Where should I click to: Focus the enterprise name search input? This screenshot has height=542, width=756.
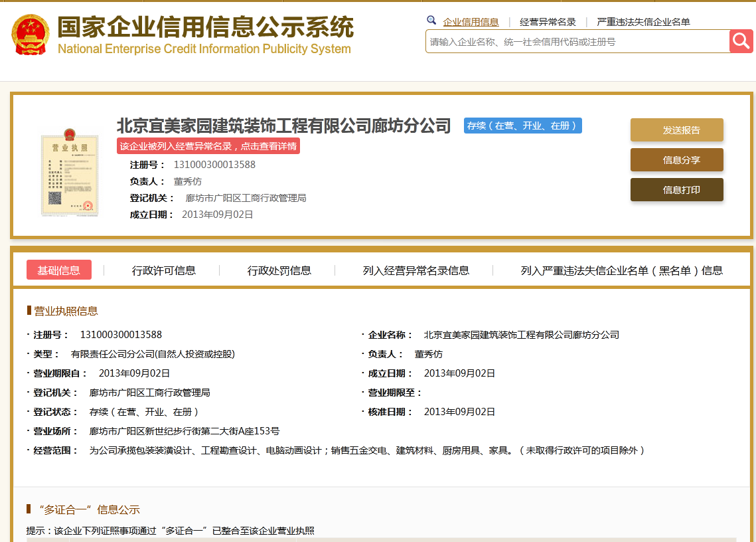(577, 41)
